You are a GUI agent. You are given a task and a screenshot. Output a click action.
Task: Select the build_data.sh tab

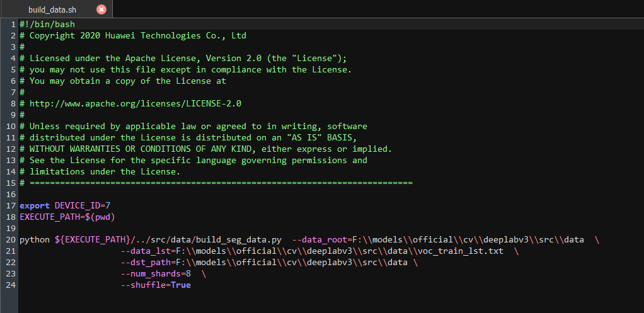(56, 9)
